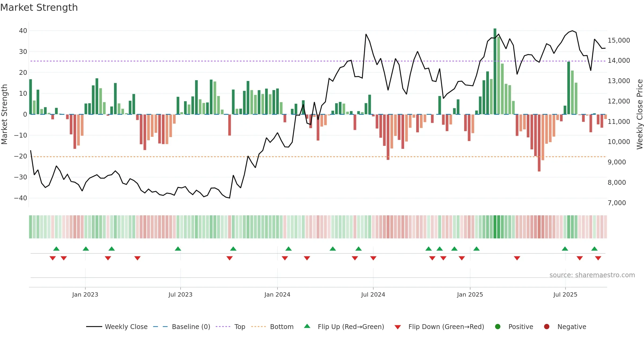Select the Jul 2024 x-axis label

(373, 294)
